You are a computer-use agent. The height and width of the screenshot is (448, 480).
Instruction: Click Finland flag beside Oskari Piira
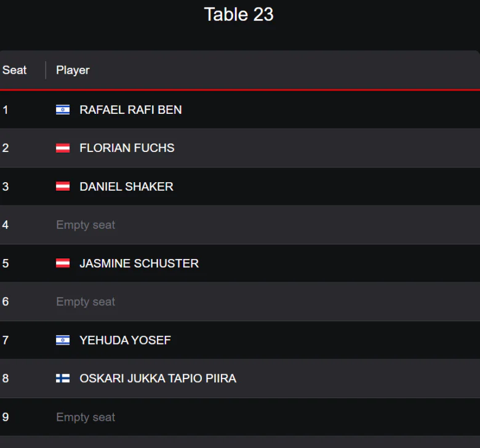click(63, 378)
